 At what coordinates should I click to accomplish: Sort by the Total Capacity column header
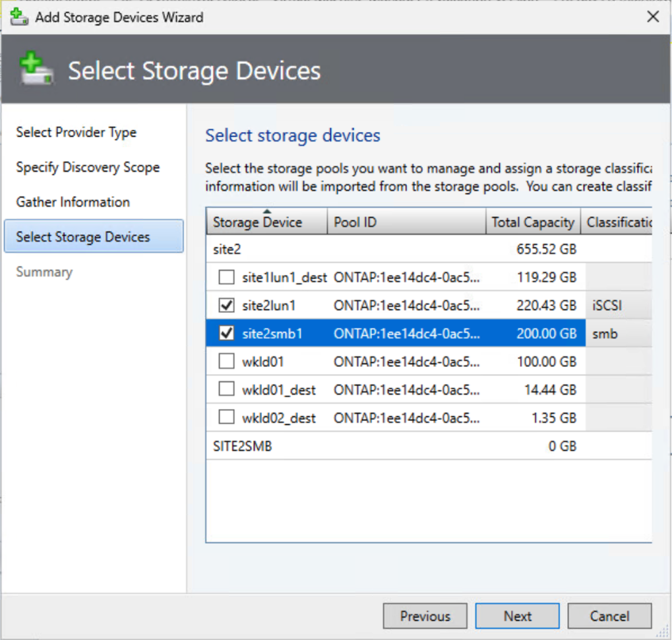point(533,222)
